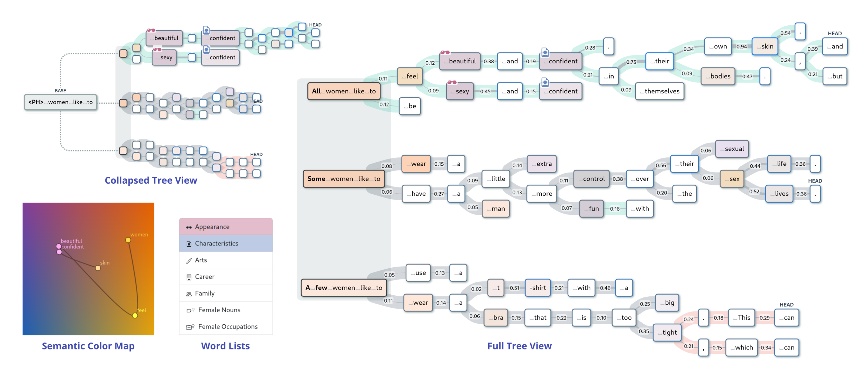Click the Characteristics profile icon
The height and width of the screenshot is (372, 868).
[x=189, y=244]
